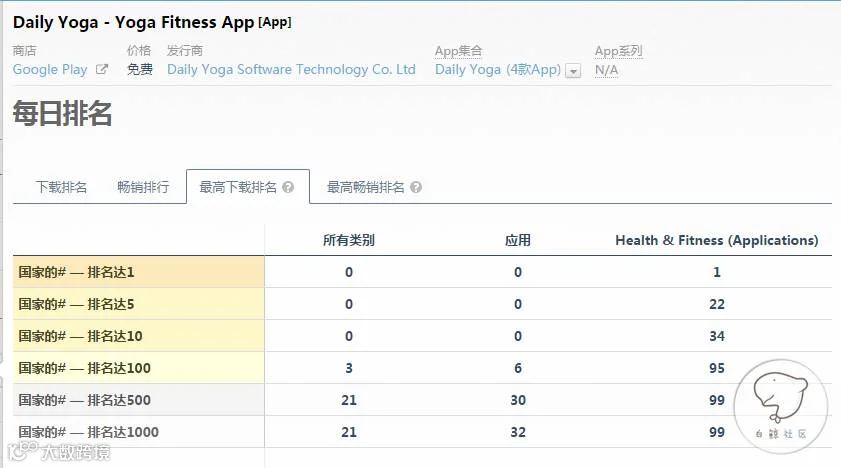841x468 pixels.
Task: Switch to the 畅销排行 tab
Action: click(143, 187)
